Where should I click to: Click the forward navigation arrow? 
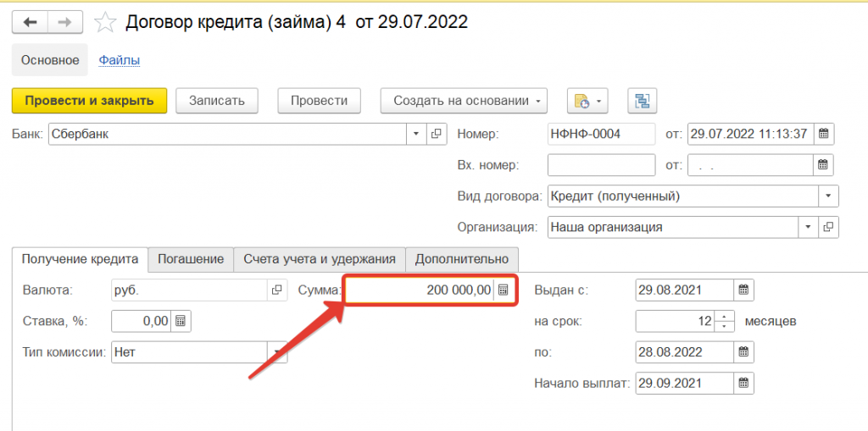click(x=65, y=23)
